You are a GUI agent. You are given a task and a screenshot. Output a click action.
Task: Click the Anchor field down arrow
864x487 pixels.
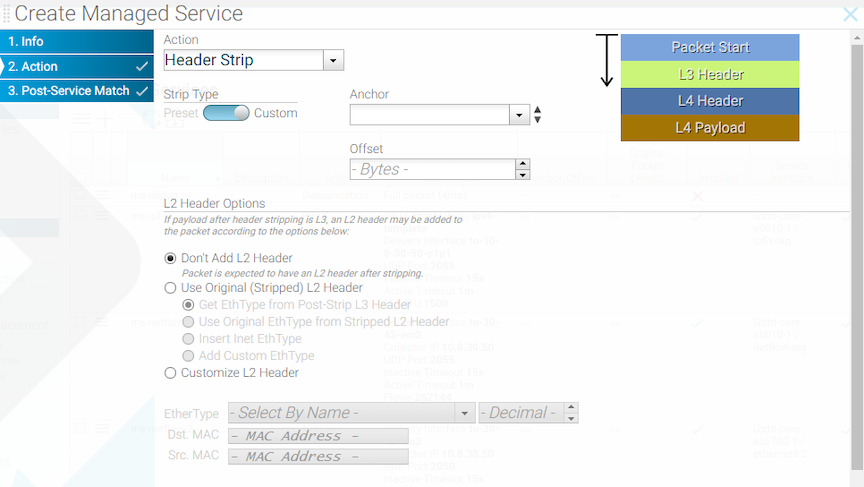point(538,120)
